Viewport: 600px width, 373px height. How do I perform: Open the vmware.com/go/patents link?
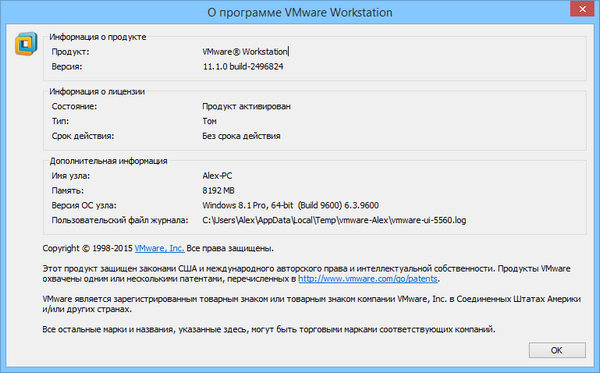coord(368,279)
